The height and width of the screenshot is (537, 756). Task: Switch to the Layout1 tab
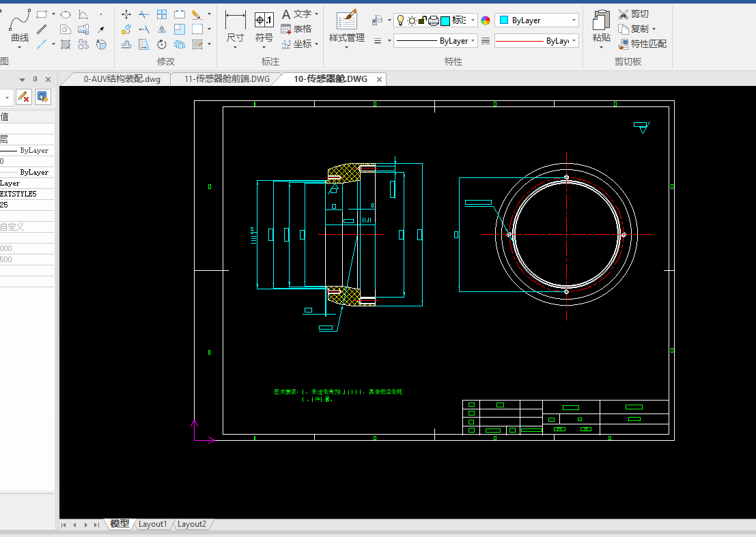click(152, 524)
